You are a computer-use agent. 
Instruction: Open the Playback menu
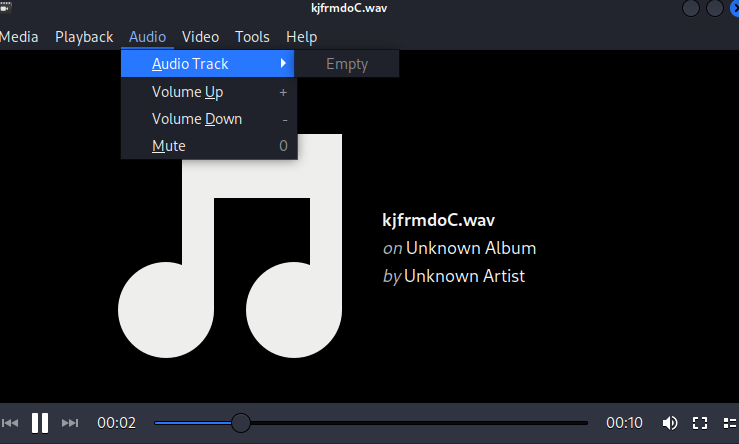pyautogui.click(x=84, y=37)
